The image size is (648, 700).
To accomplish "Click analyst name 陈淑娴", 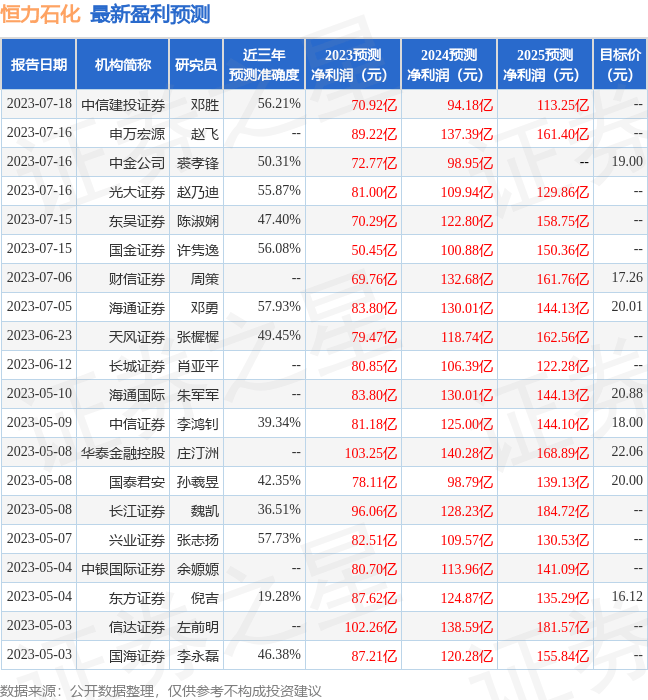I will (198, 221).
